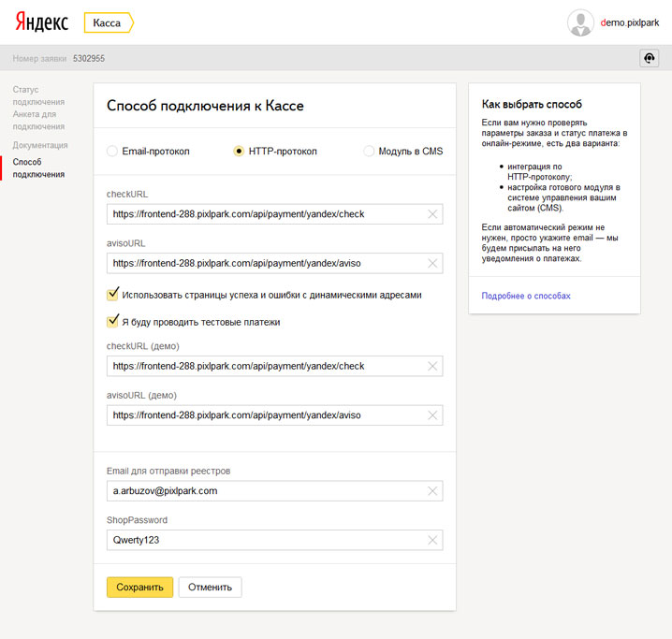The width and height of the screenshot is (672, 639).
Task: Clear the checkURL field with its X icon
Action: pyautogui.click(x=432, y=214)
